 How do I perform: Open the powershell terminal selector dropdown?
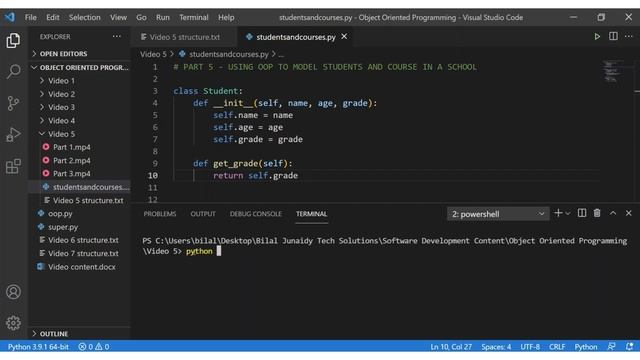498,214
